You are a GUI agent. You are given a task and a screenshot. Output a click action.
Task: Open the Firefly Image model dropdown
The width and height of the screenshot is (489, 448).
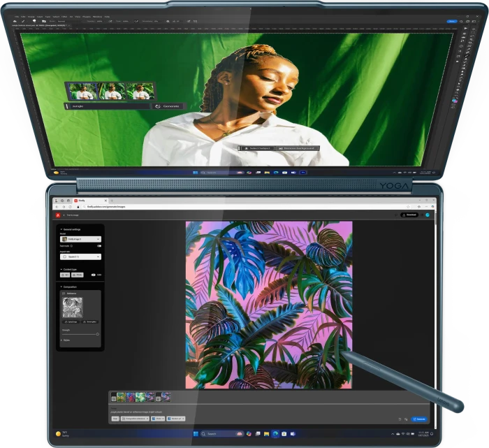coord(80,239)
